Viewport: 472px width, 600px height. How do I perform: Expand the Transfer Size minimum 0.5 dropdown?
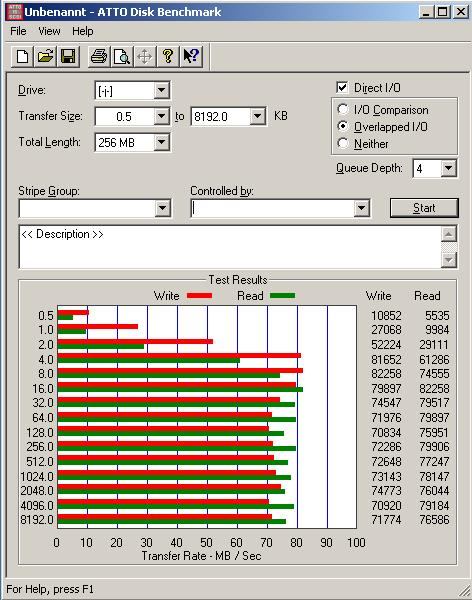click(162, 116)
